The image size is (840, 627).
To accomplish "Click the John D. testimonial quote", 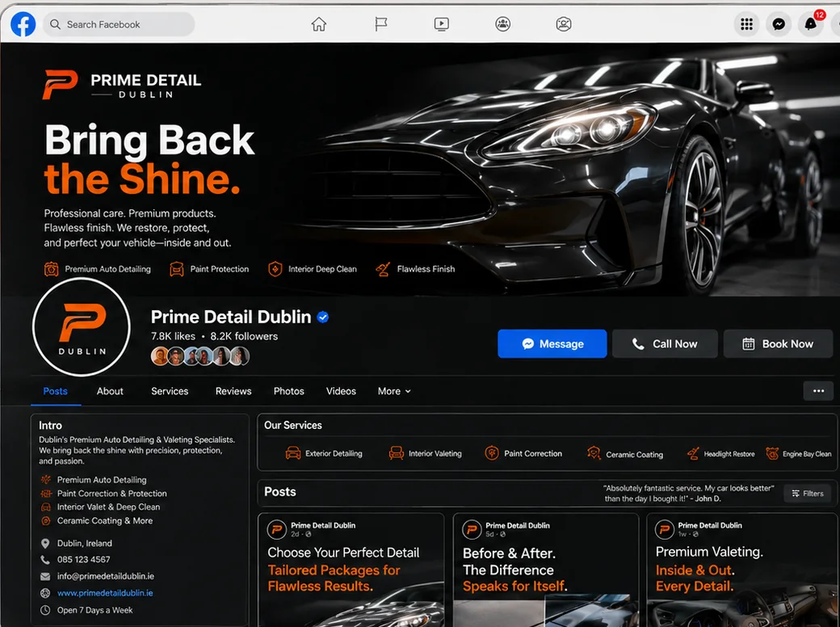I will coord(688,494).
